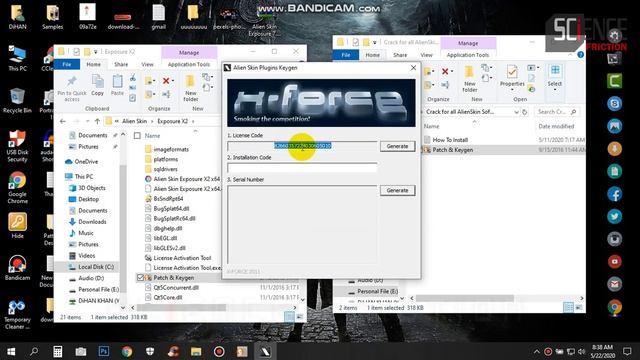
Task: Open address bar history dropdown in Crack window
Action: [x=516, y=112]
